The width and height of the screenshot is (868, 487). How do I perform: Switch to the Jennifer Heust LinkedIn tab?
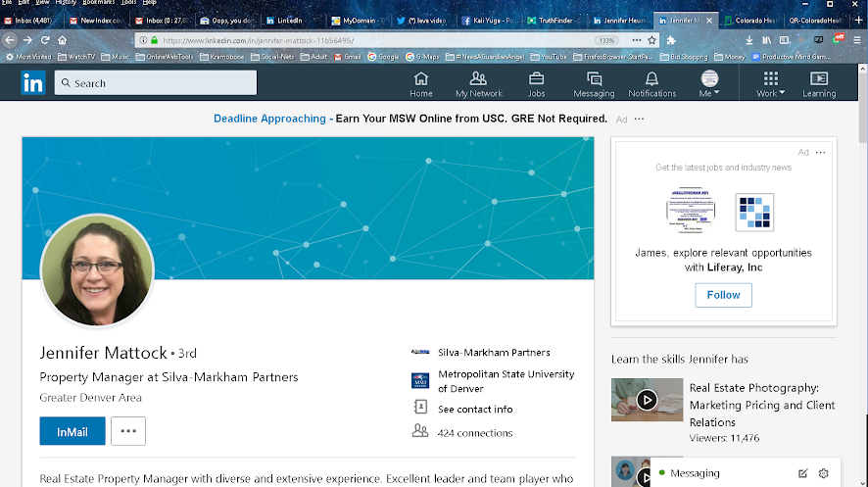click(x=619, y=21)
